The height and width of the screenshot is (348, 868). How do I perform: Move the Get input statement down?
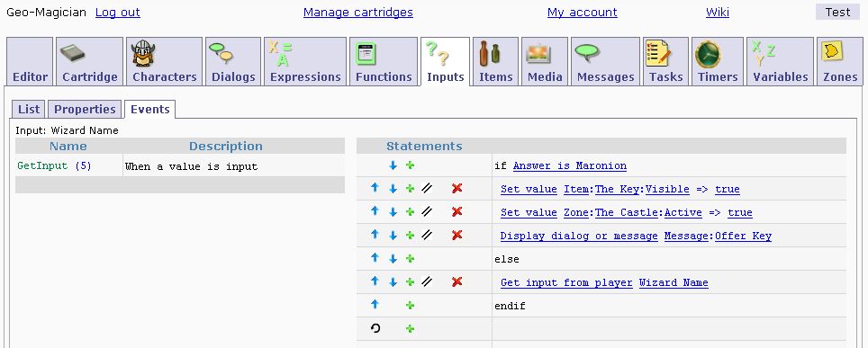pos(393,282)
